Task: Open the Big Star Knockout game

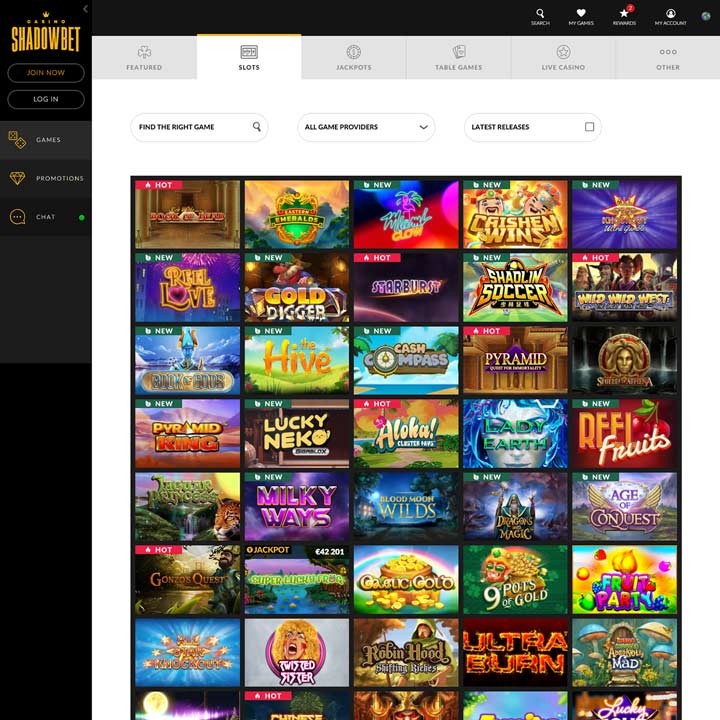Action: [187, 652]
